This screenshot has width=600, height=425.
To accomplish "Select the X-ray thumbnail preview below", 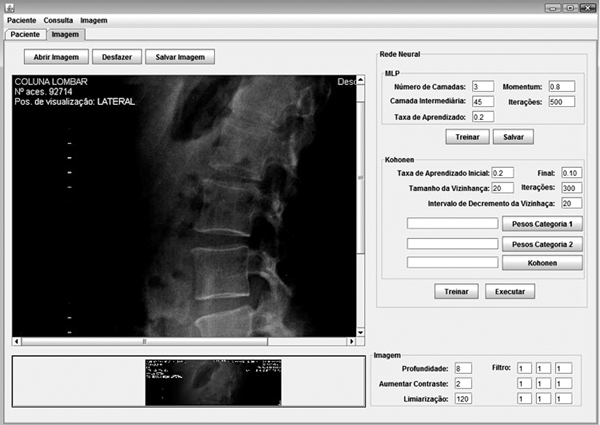I will click(x=213, y=382).
